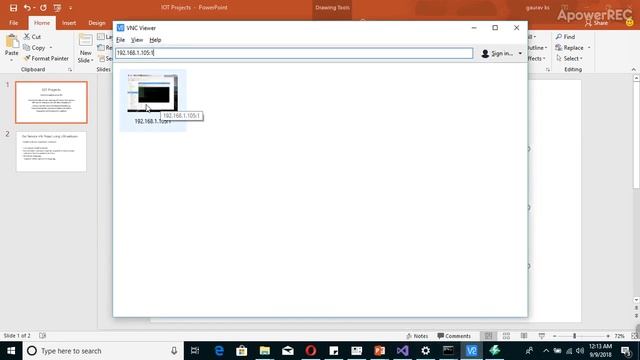640x360 pixels.
Task: Click the volume icon in system tray
Action: pyautogui.click(x=580, y=351)
